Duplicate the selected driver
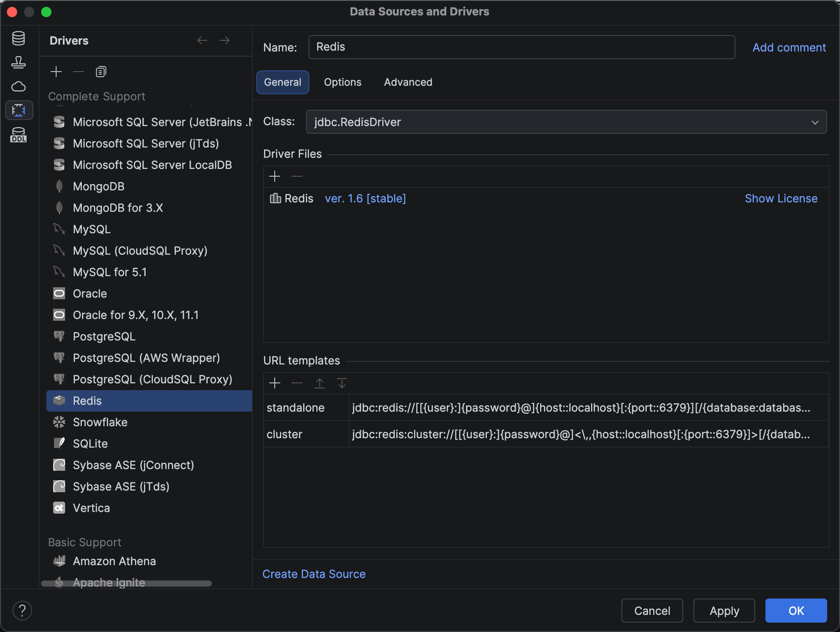The height and width of the screenshot is (632, 840). click(101, 72)
